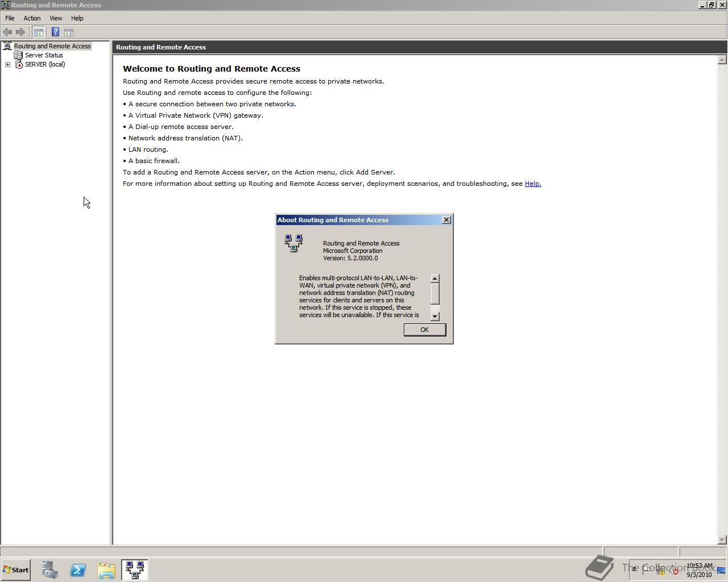
Task: Click About dialog description scroll up arrow
Action: coord(435,278)
